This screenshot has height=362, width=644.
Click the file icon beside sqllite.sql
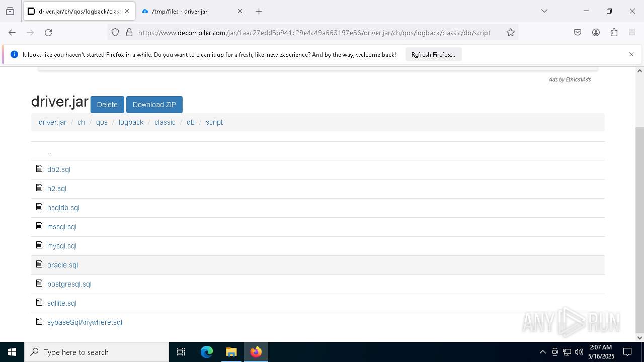click(x=39, y=302)
